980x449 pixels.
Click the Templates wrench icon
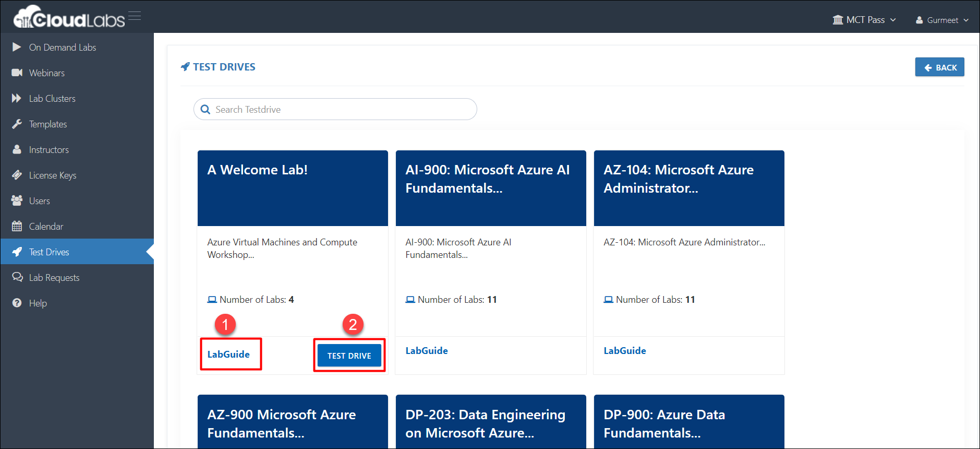coord(17,124)
